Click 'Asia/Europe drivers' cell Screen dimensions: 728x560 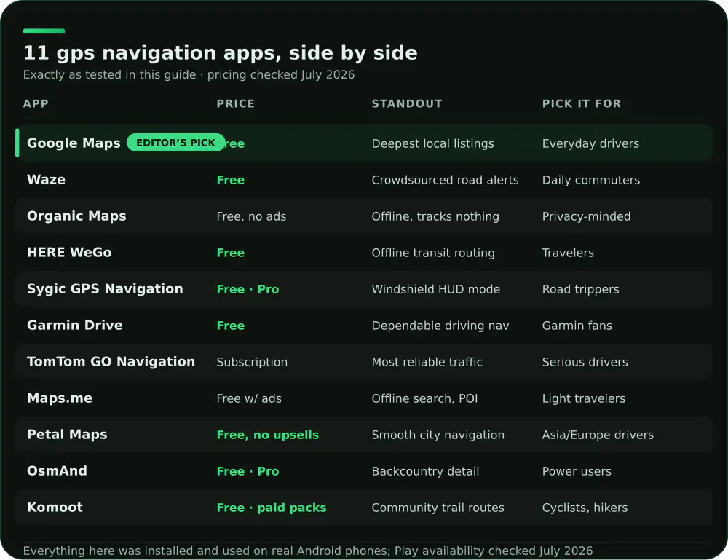click(598, 435)
